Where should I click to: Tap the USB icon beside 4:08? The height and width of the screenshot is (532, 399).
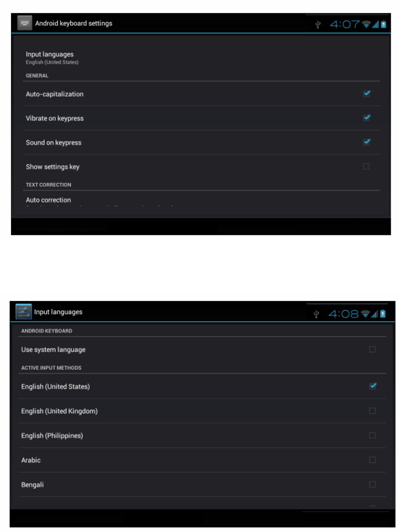pos(316,314)
